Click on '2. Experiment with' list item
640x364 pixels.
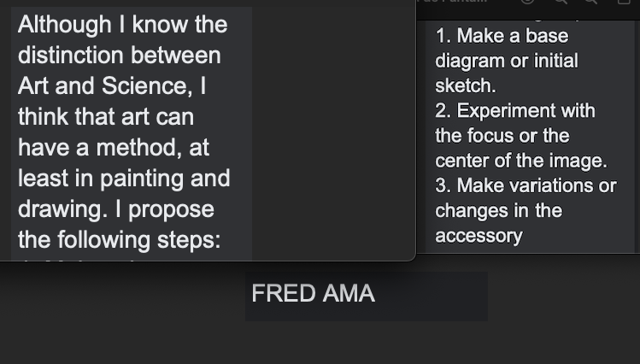tap(515, 111)
